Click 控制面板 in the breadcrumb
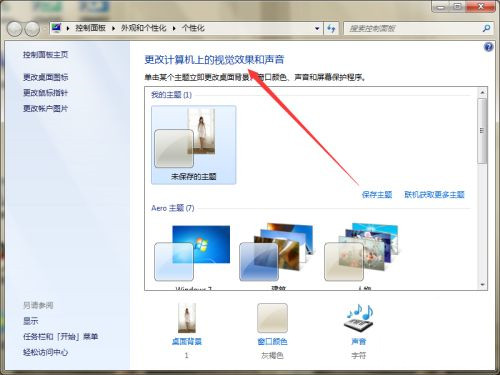The image size is (500, 375). [90, 28]
